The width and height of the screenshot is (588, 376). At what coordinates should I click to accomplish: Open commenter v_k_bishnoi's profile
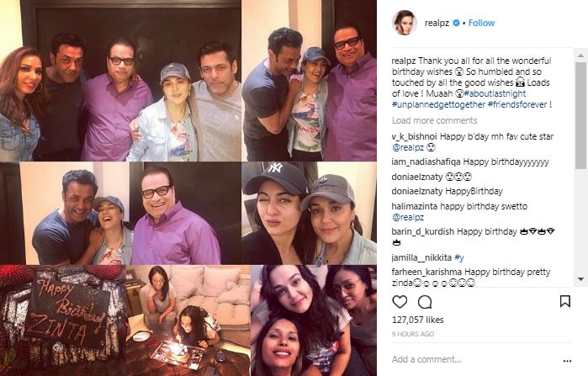point(414,136)
